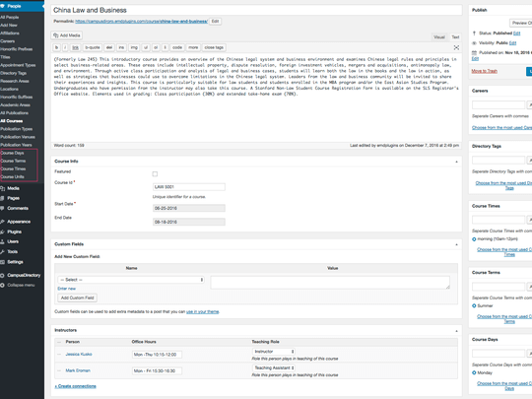Click the People menu icon
Screen dimensions: 532x399
[x=2, y=6]
